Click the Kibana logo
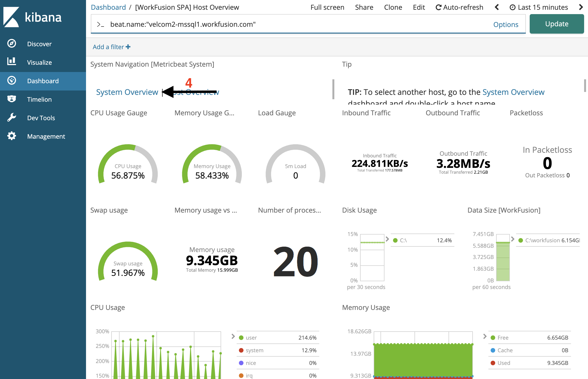This screenshot has height=379, width=588. pos(32,17)
